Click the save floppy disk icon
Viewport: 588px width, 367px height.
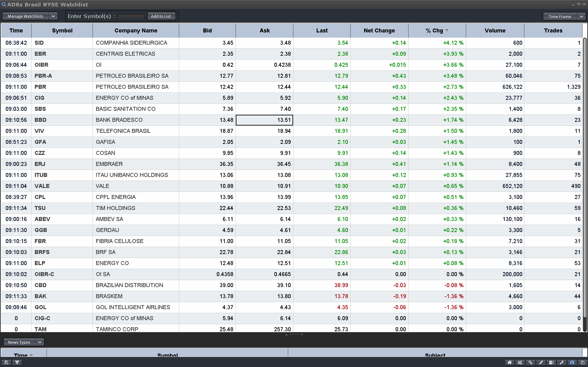point(6,362)
